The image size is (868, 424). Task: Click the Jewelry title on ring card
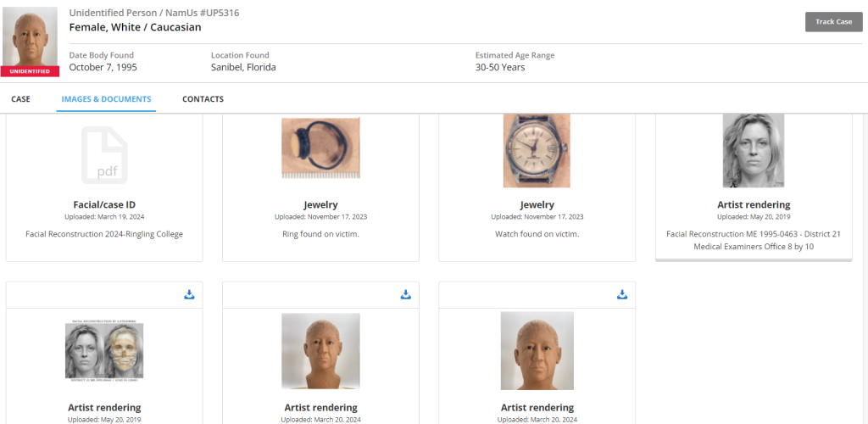(x=320, y=204)
